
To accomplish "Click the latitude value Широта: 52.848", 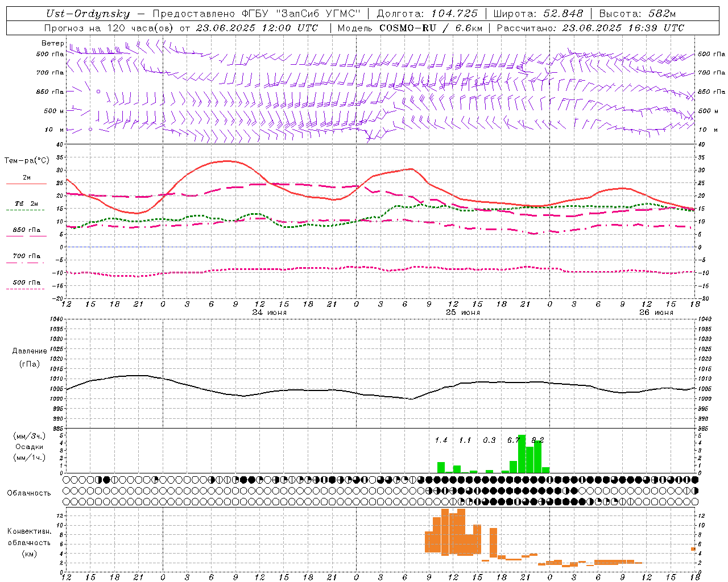I will (x=538, y=14).
